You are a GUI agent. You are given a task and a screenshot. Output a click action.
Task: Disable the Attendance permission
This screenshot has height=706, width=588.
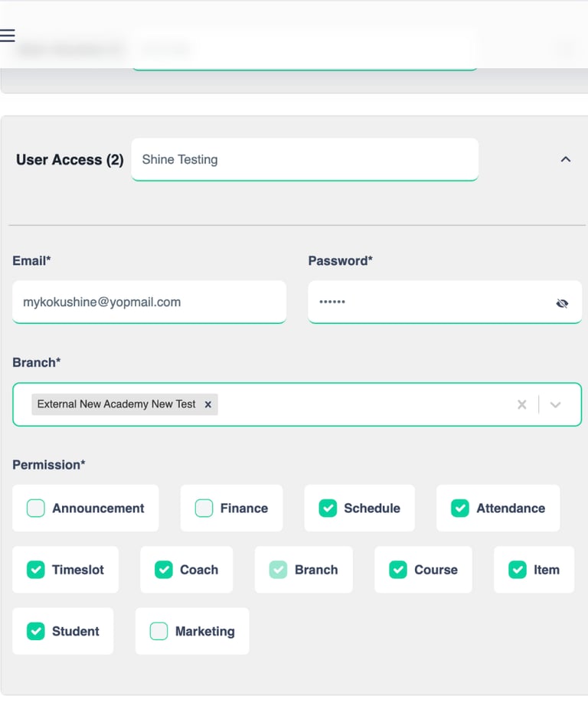[x=460, y=508]
